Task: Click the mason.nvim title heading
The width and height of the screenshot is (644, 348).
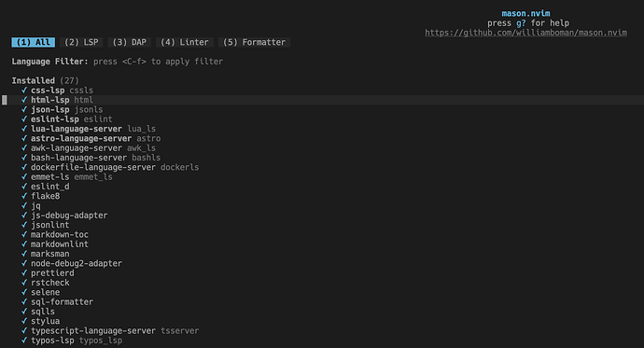Action: tap(525, 14)
